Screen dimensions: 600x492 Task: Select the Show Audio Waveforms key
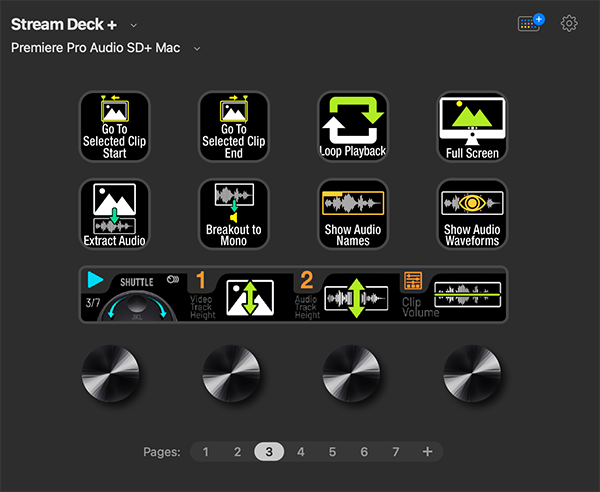tap(472, 214)
